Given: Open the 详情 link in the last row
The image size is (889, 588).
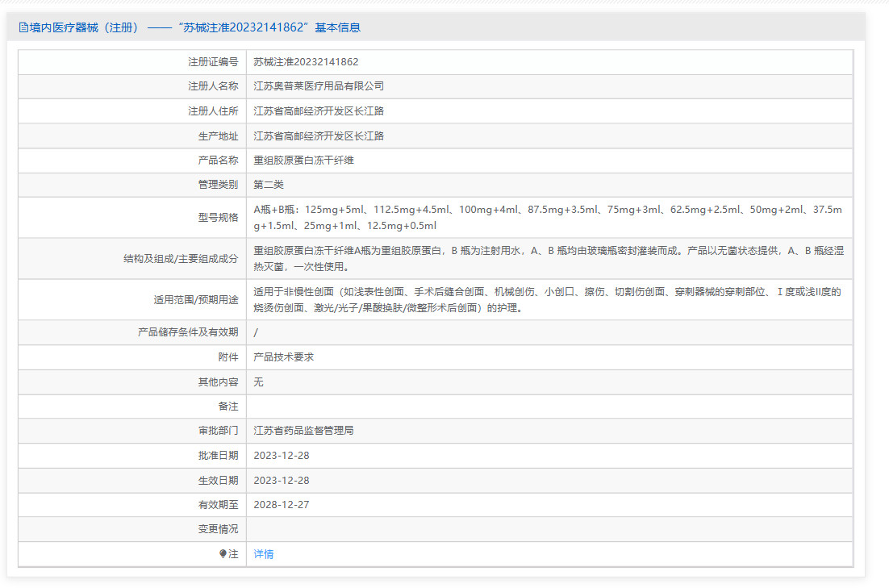Looking at the screenshot, I should tap(264, 554).
